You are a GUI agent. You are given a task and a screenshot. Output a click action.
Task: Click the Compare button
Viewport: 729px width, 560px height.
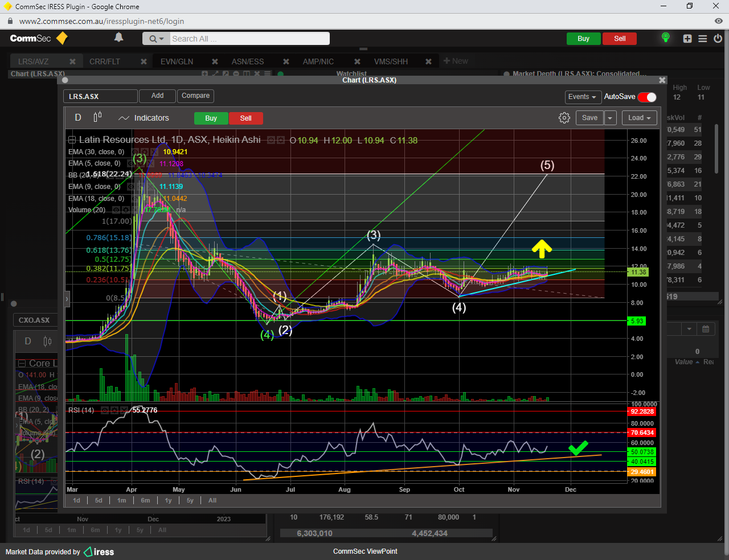(195, 96)
